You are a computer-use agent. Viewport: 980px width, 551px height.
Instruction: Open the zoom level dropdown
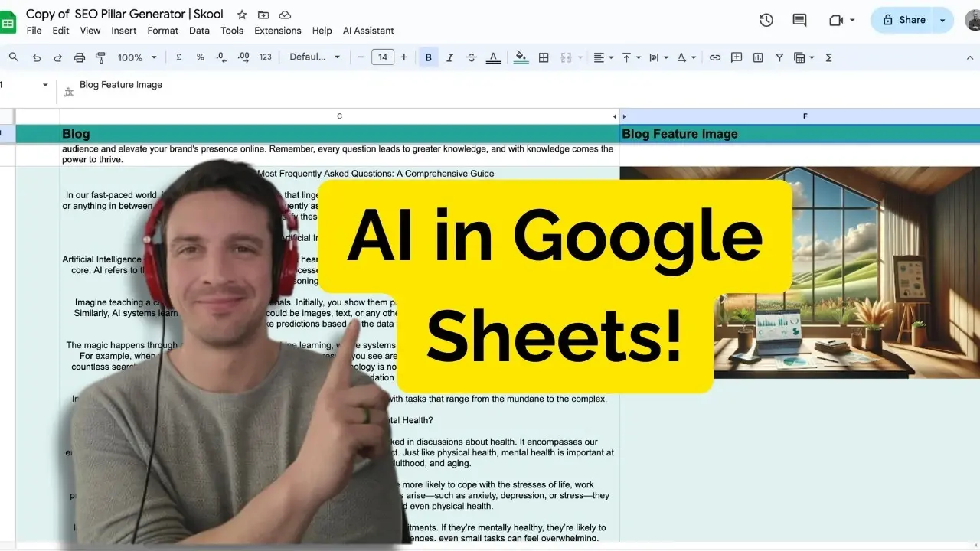[137, 57]
